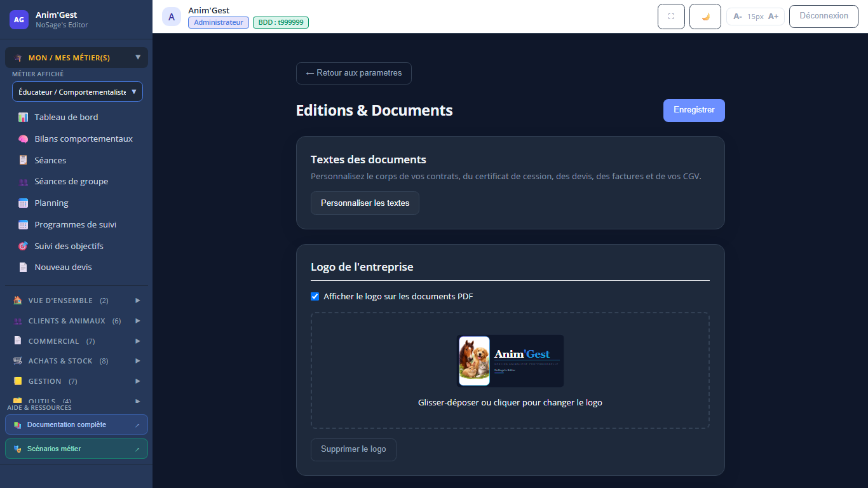Click the Suivi des objectifs target icon

[x=23, y=246]
